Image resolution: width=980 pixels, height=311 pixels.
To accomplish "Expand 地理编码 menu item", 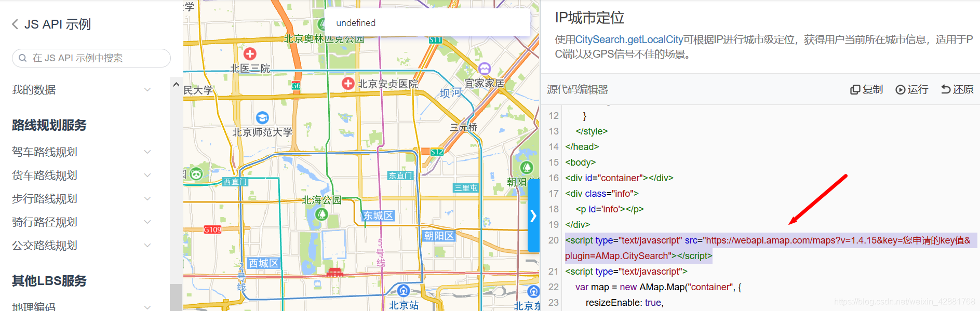I will (x=147, y=307).
